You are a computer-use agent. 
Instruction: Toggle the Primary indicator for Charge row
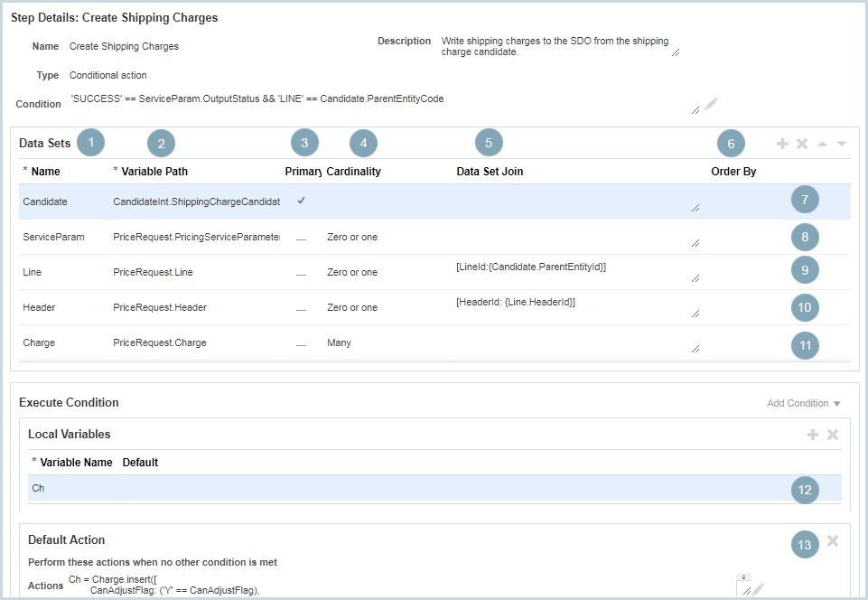pyautogui.click(x=301, y=343)
